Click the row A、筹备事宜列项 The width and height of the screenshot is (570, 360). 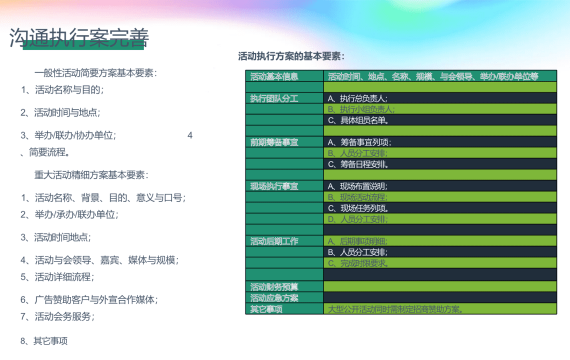tap(440, 142)
